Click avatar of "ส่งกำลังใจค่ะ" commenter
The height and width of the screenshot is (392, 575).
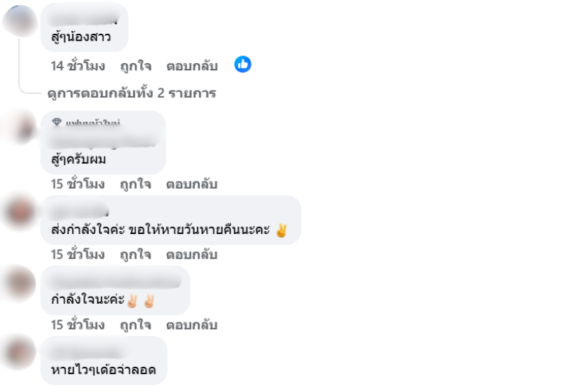pyautogui.click(x=19, y=213)
